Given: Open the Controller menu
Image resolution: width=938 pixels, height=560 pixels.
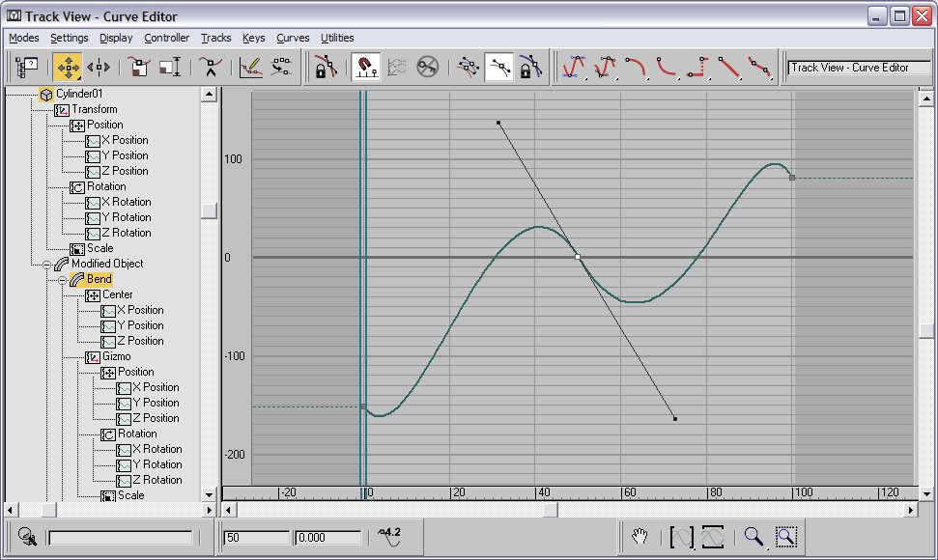Looking at the screenshot, I should [x=167, y=38].
